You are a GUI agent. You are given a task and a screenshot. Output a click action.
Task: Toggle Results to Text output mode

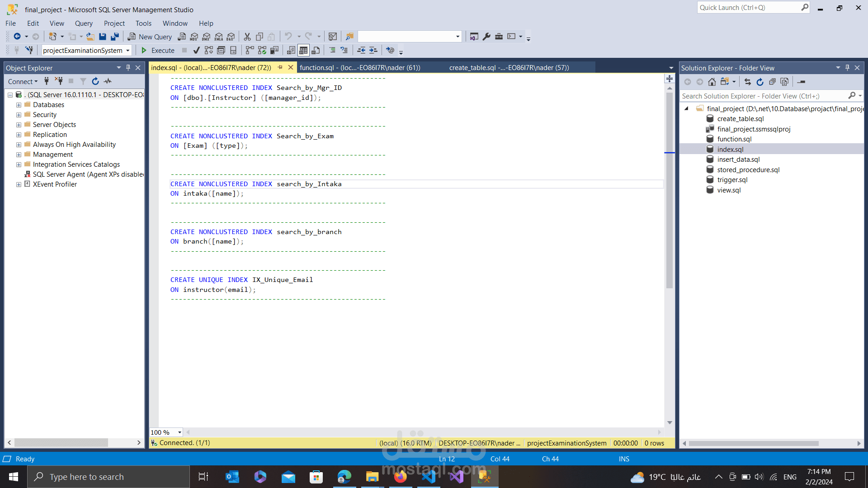(x=291, y=50)
